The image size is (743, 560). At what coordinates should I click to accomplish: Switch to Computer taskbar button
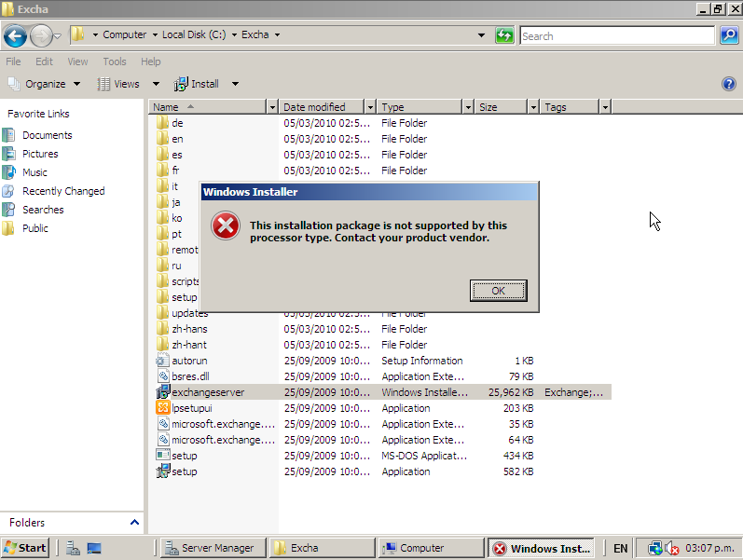[432, 548]
